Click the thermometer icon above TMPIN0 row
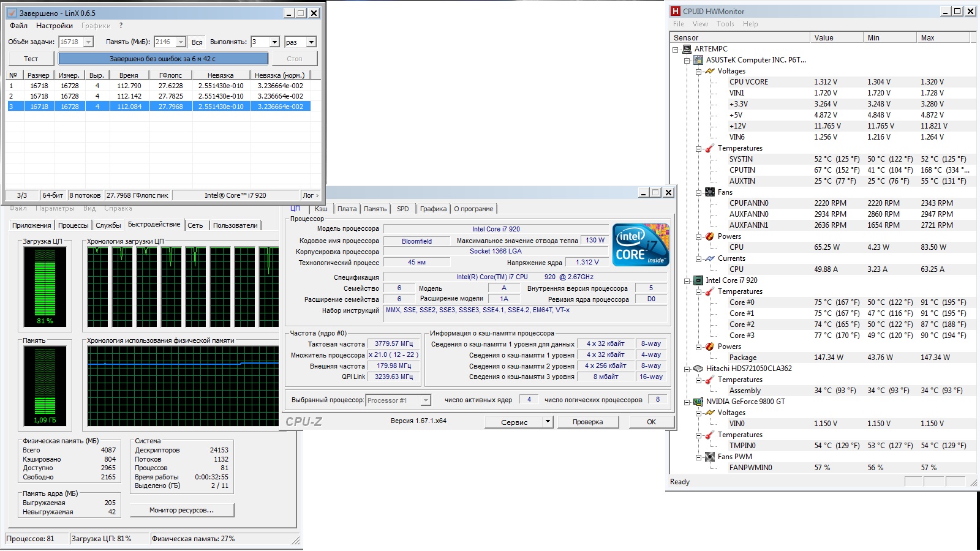980x551 pixels. click(710, 435)
